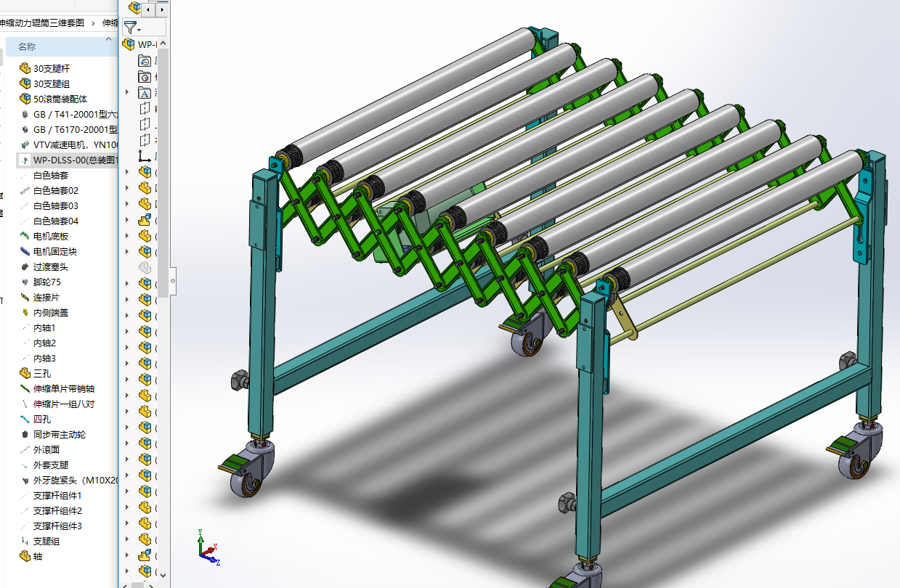Image resolution: width=900 pixels, height=588 pixels.
Task: Select the greyed-out suppressed part icon in tree
Action: [x=145, y=268]
